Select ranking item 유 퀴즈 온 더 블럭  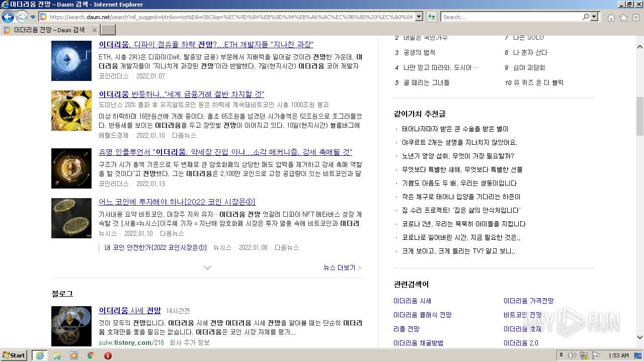pos(538,82)
